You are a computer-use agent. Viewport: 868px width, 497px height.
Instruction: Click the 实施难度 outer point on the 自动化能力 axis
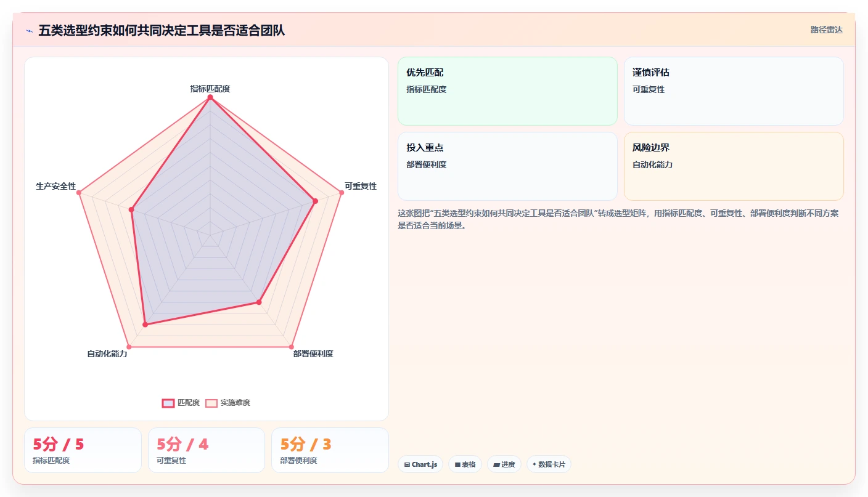pyautogui.click(x=128, y=347)
